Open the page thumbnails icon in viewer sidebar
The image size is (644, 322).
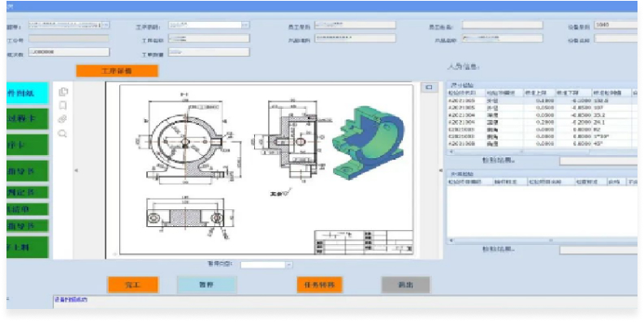(63, 92)
